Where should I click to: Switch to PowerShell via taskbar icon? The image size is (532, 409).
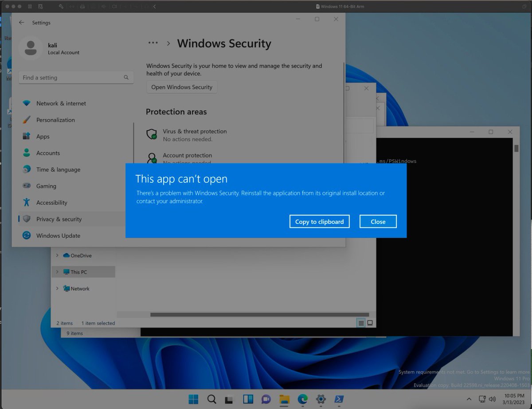[x=340, y=399]
